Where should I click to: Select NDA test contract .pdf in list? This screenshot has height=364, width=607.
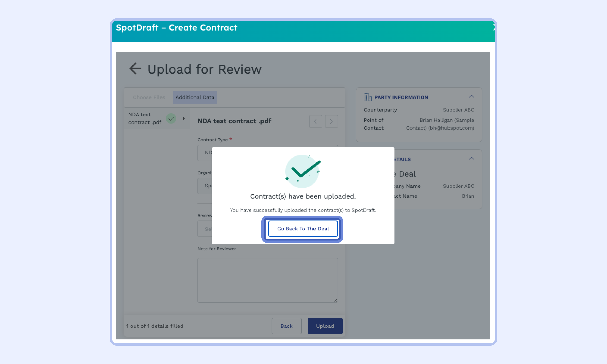pyautogui.click(x=145, y=118)
